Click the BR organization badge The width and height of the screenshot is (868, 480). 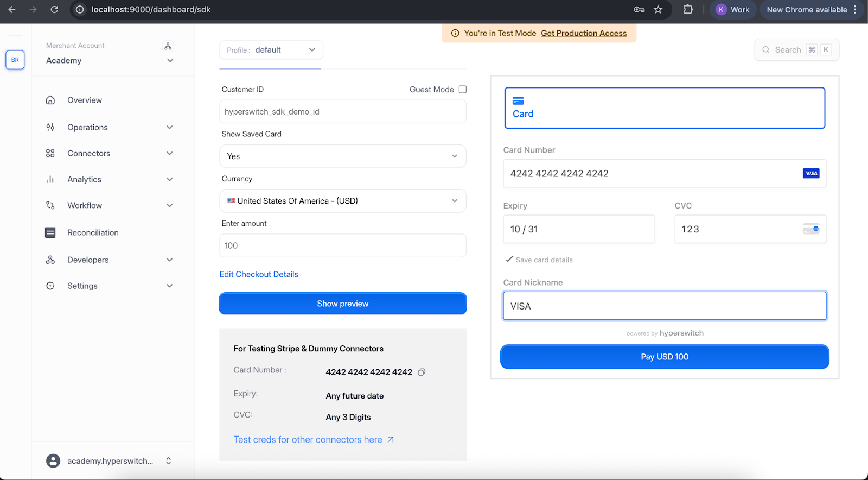15,60
